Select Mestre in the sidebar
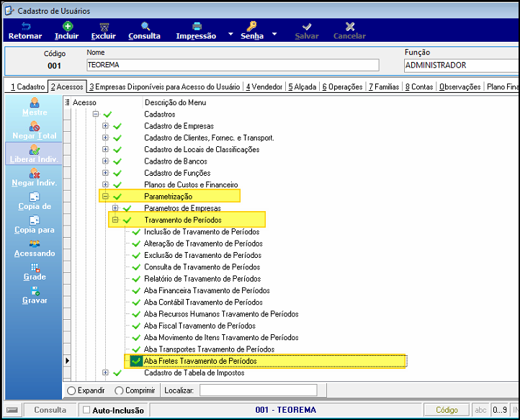 tap(35, 107)
